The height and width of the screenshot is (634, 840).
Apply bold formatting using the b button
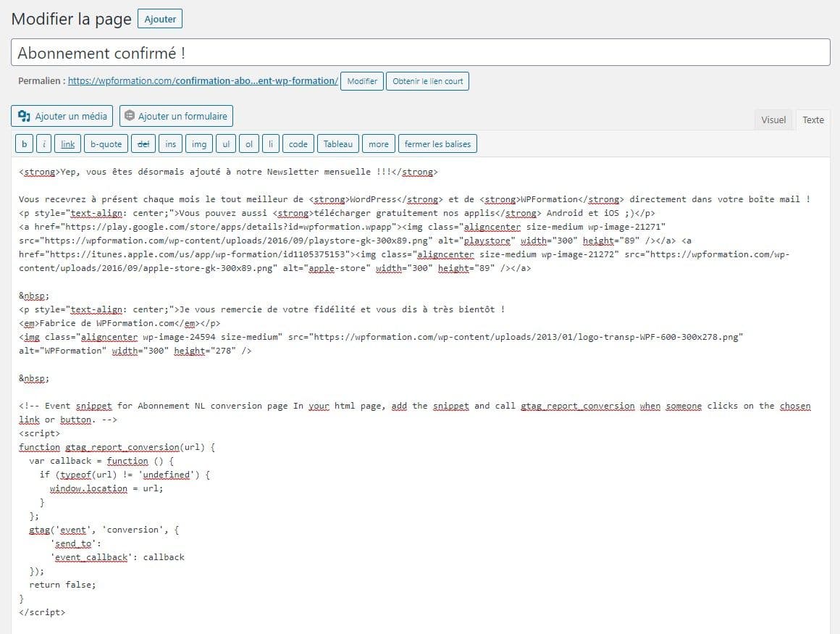24,143
